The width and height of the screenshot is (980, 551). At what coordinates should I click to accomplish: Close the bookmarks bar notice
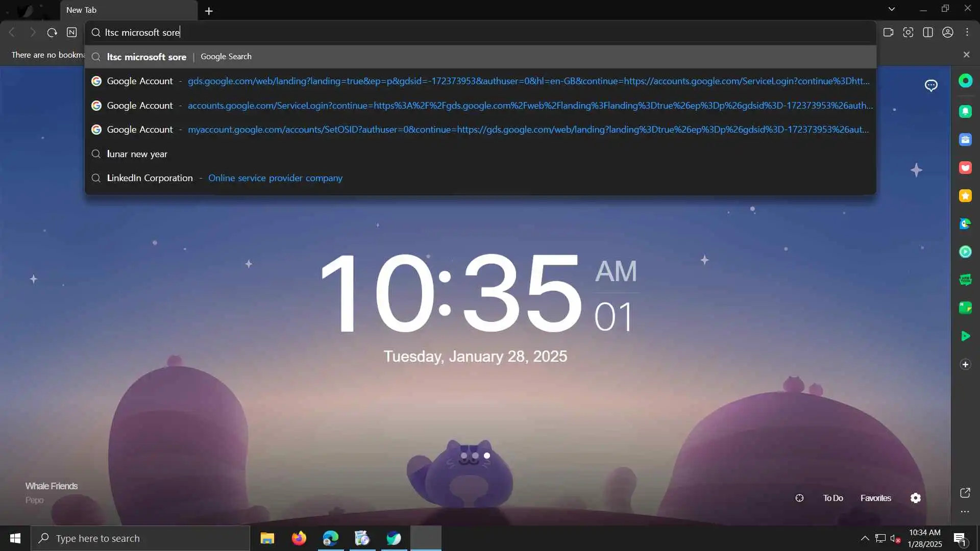click(966, 55)
